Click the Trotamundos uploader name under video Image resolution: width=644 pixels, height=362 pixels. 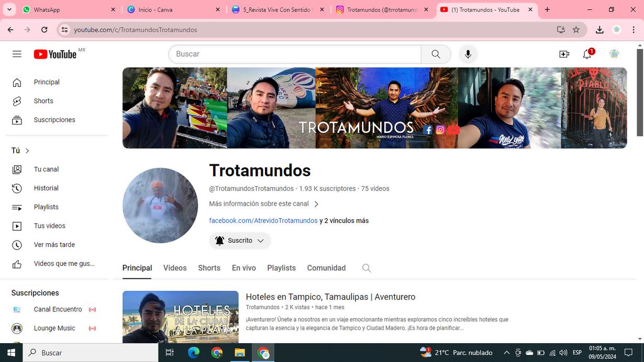(263, 307)
